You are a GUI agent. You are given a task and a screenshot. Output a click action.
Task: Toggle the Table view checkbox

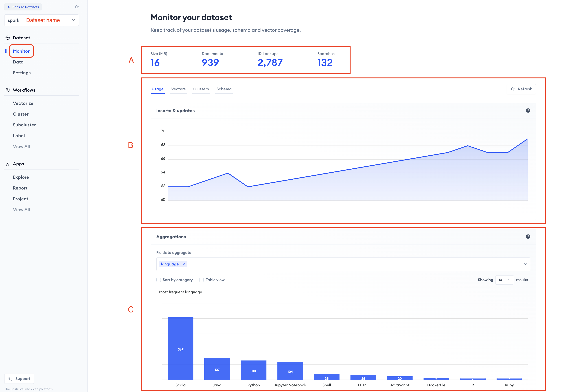201,280
